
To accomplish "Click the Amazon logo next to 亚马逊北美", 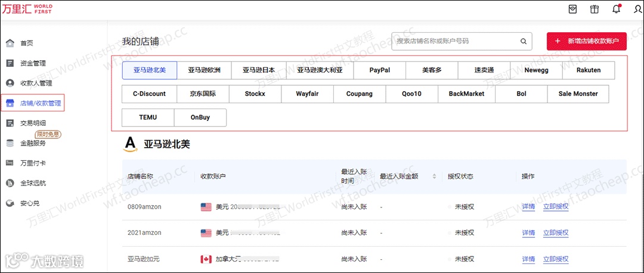I will click(x=130, y=144).
